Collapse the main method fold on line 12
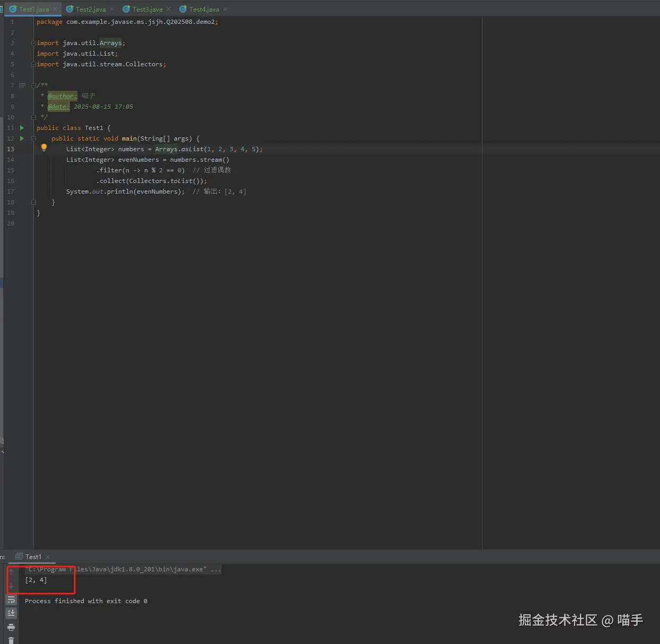 (x=33, y=138)
